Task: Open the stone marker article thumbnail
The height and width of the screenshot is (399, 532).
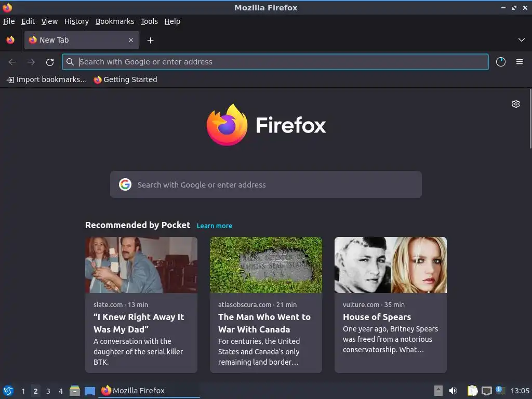Action: point(266,265)
